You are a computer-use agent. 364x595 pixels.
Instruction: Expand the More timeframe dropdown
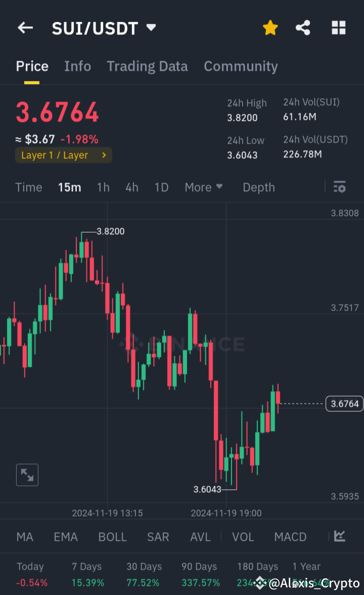tap(203, 187)
